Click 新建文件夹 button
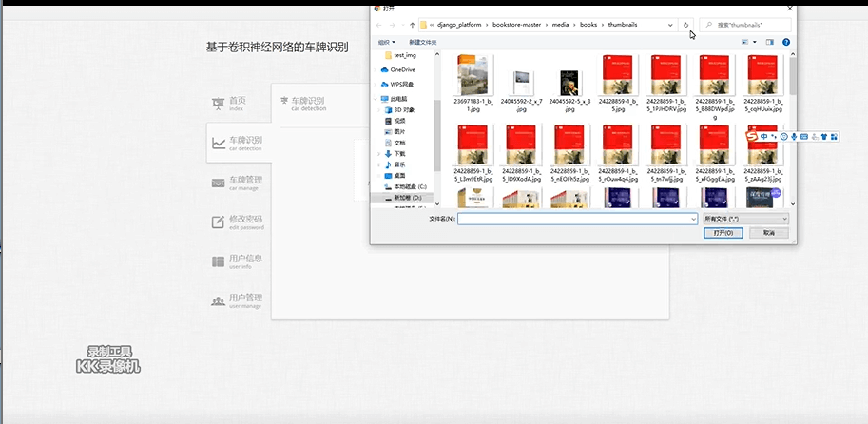Viewport: 868px width, 424px height. (423, 42)
